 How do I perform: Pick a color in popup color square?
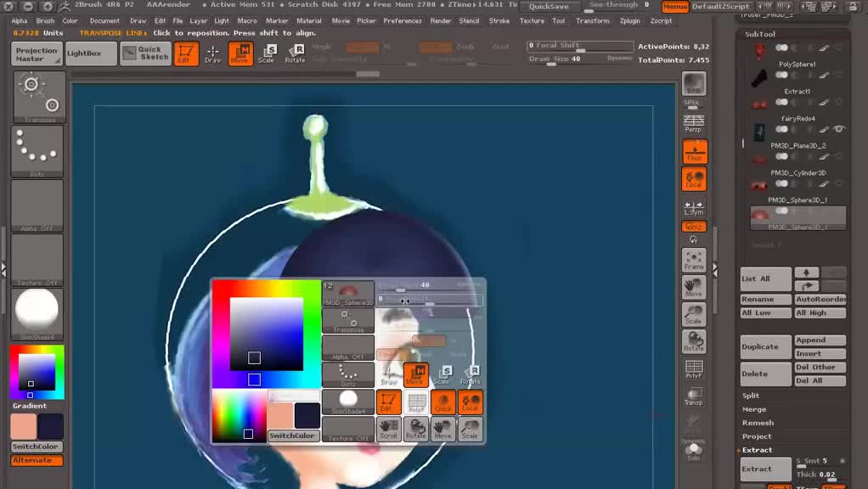[267, 334]
